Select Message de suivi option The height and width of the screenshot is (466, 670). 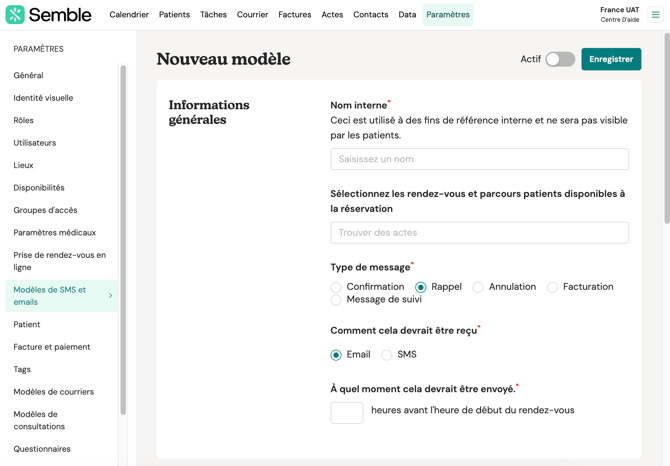(x=337, y=300)
